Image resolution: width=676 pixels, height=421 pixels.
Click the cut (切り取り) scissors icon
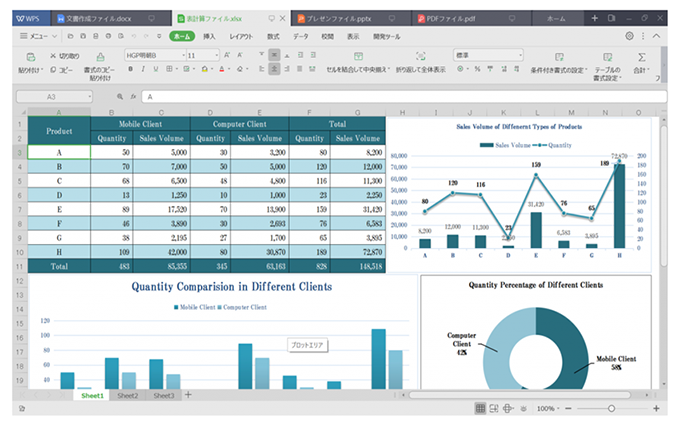[x=53, y=56]
